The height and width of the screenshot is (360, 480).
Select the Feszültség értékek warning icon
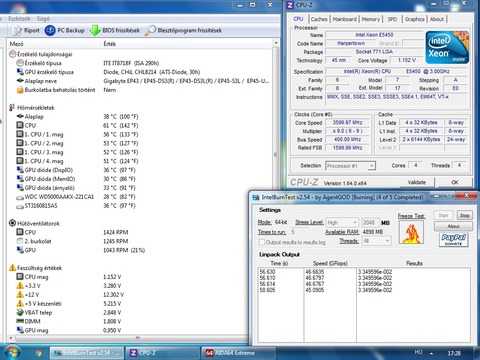pyautogui.click(x=13, y=268)
